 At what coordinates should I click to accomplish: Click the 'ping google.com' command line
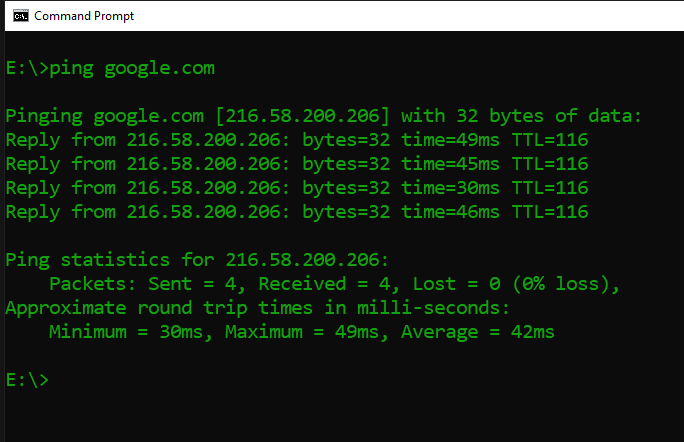point(110,69)
